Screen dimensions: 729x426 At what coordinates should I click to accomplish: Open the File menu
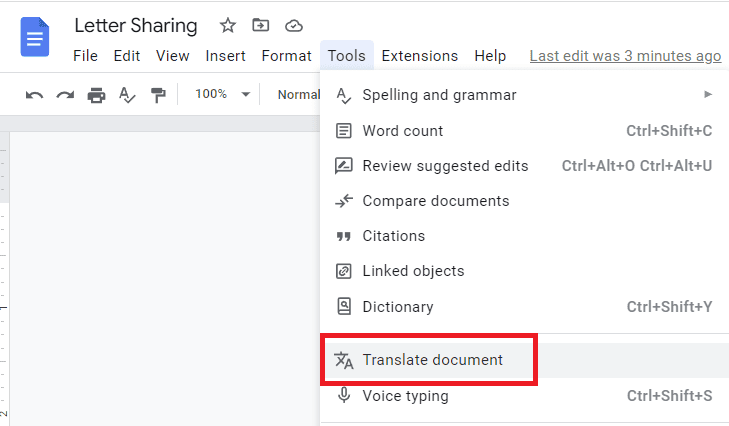(86, 56)
